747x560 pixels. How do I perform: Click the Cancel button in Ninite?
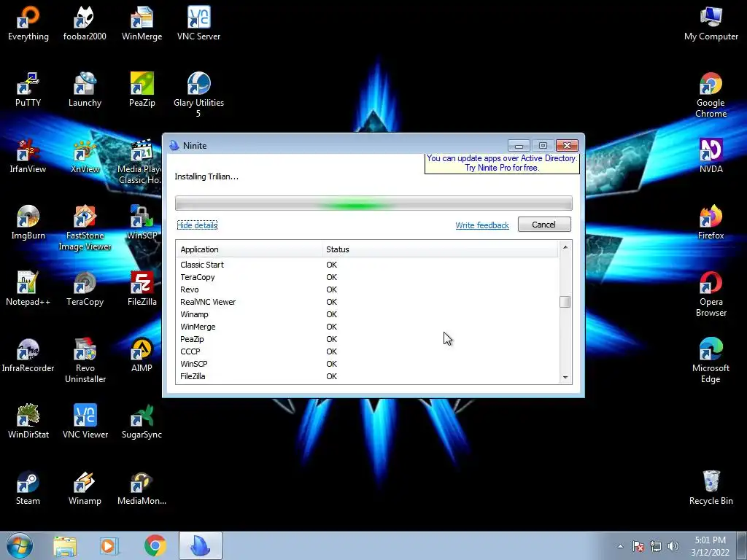[544, 225]
